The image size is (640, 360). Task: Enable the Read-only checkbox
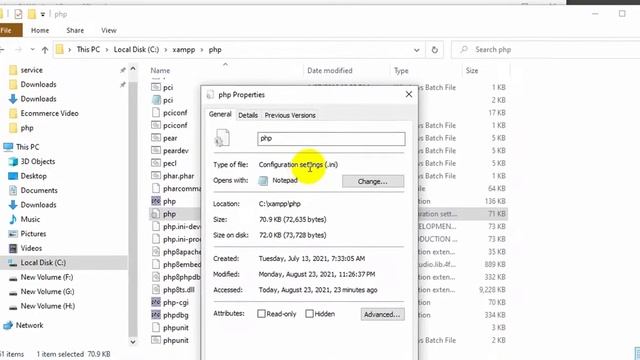click(x=261, y=313)
